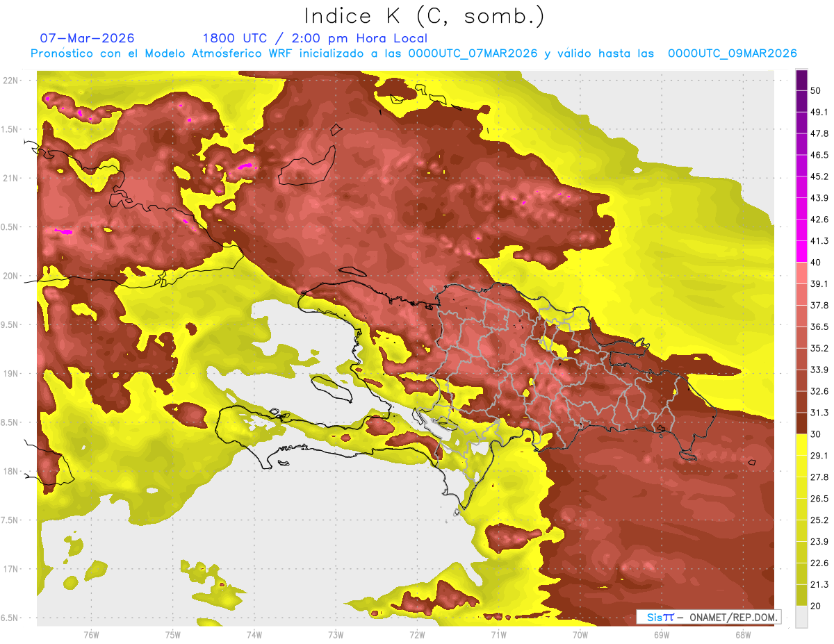Pick the colorbar value "47.8"

[x=819, y=133]
